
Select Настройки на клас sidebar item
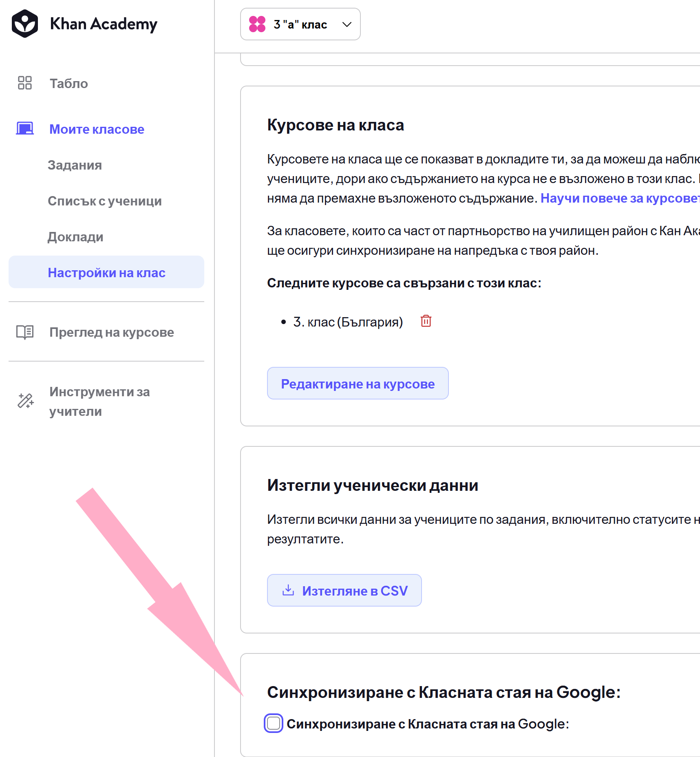[106, 272]
